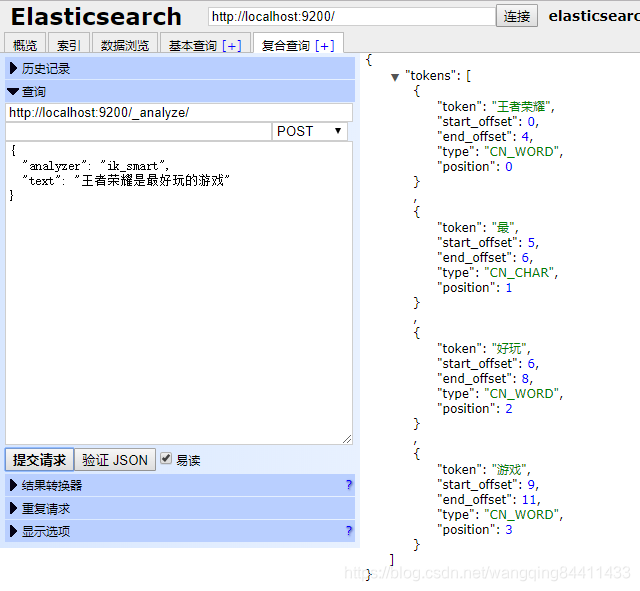Open the 概览 overview tab
Image resolution: width=640 pixels, height=591 pixels.
(25, 44)
